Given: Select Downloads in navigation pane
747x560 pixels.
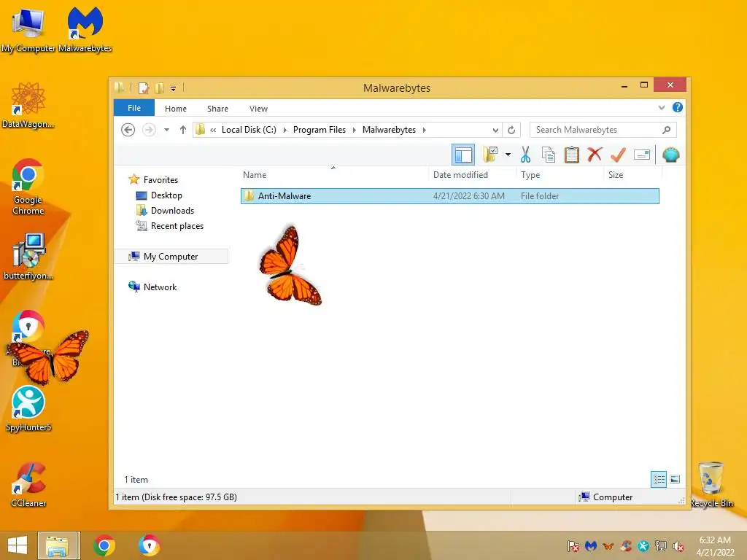Looking at the screenshot, I should (172, 211).
